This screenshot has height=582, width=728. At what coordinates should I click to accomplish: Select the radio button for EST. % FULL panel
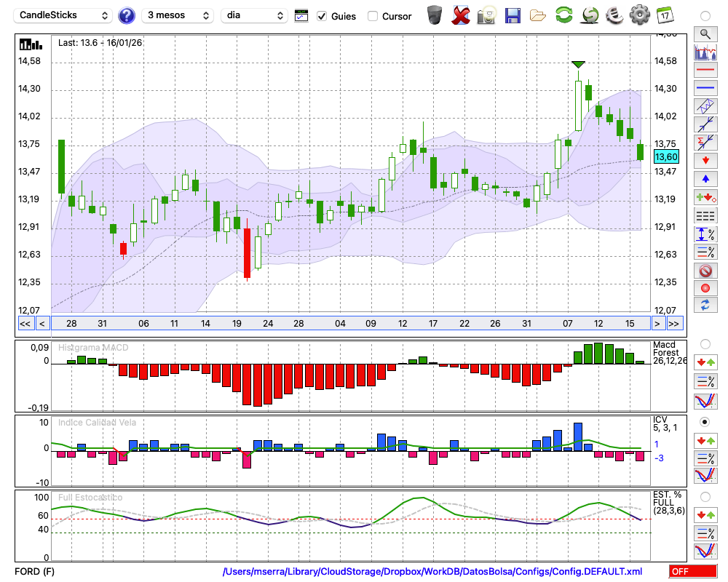coord(705,497)
